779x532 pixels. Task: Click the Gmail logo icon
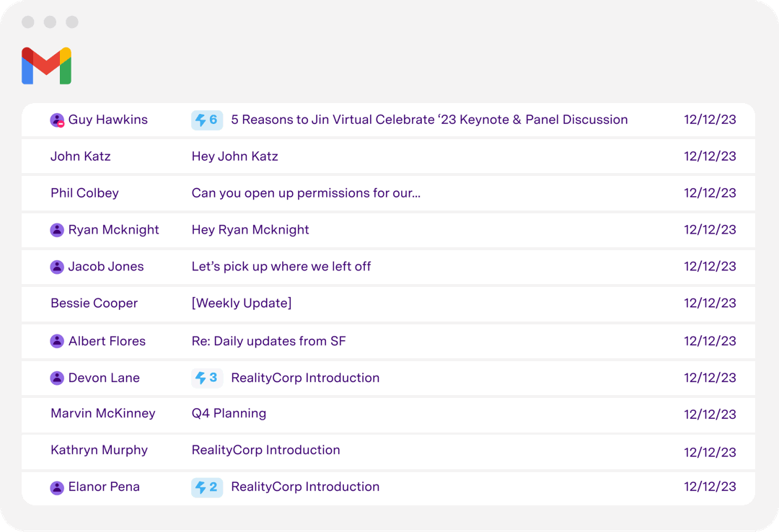[46, 65]
